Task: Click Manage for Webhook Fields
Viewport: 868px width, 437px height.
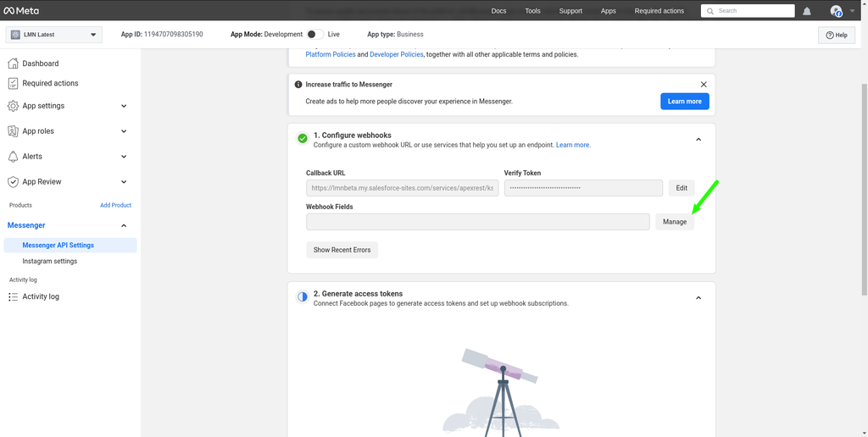Action: pos(675,222)
